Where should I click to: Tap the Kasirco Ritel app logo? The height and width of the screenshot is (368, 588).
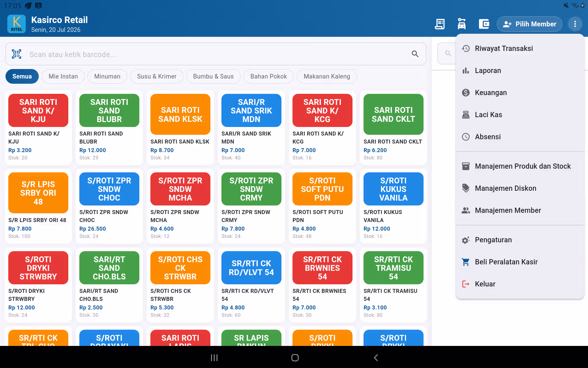(17, 24)
